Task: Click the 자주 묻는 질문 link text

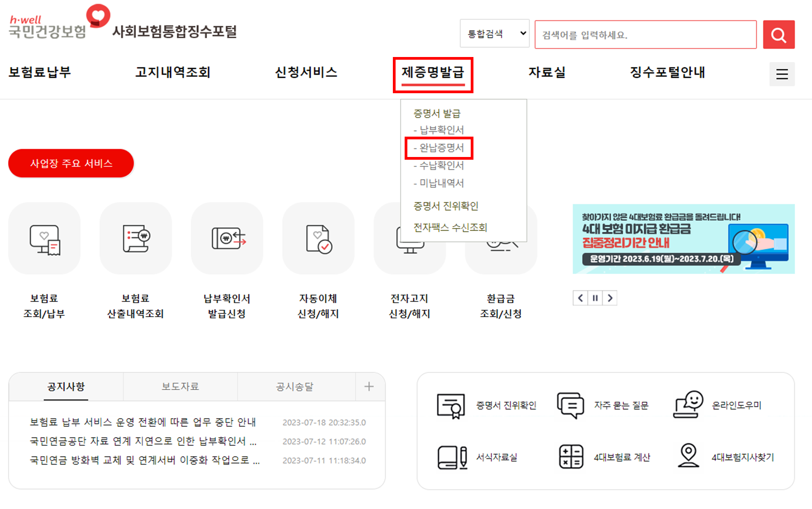Action: click(x=621, y=405)
